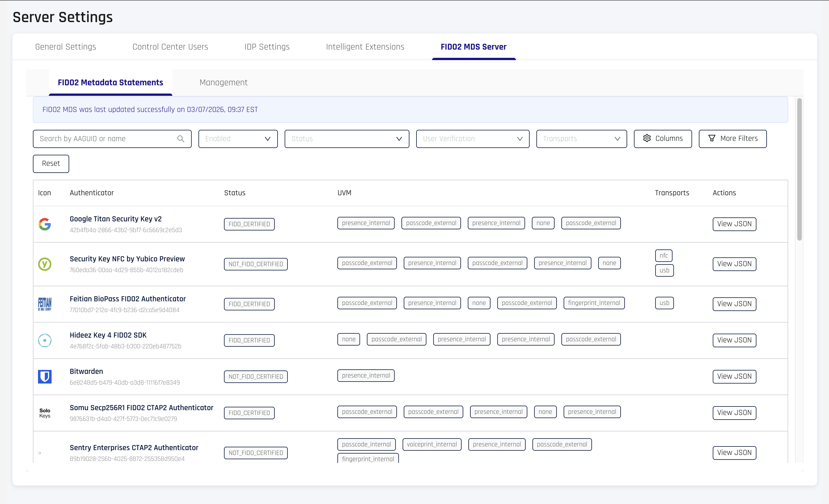Expand the User Verification dropdown

[x=472, y=139]
